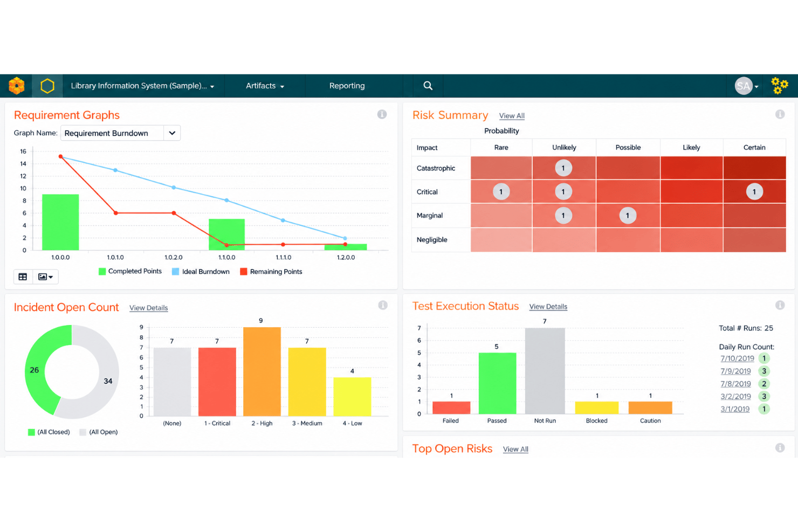This screenshot has width=798, height=532.
Task: Click the (All Open) legend swatch
Action: tap(82, 432)
